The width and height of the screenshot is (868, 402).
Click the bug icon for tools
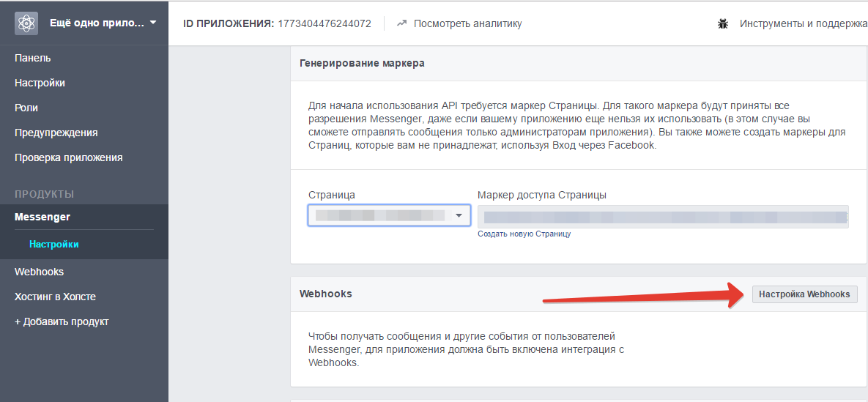click(722, 24)
